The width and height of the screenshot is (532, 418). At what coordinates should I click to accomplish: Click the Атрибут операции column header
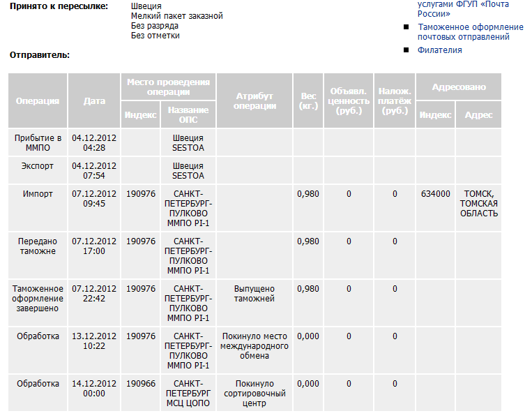[255, 100]
